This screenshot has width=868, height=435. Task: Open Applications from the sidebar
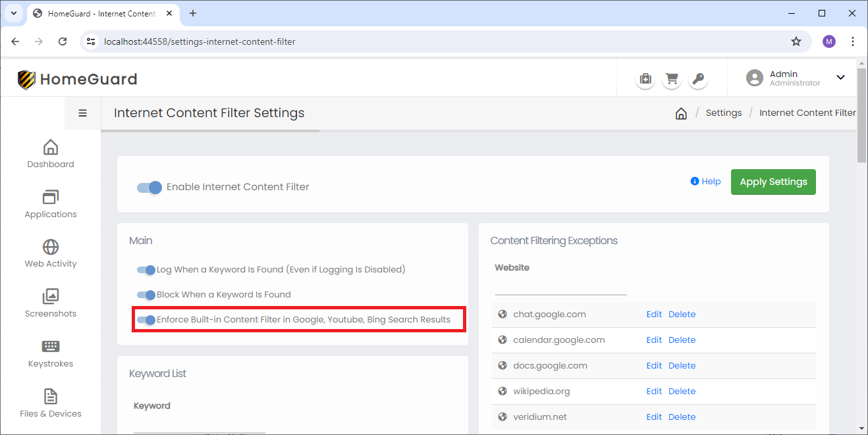51,205
